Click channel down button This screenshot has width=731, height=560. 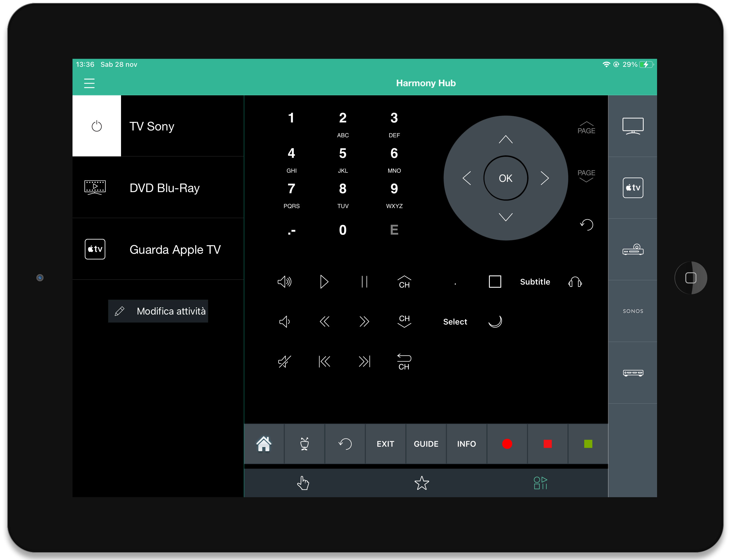coord(404,322)
